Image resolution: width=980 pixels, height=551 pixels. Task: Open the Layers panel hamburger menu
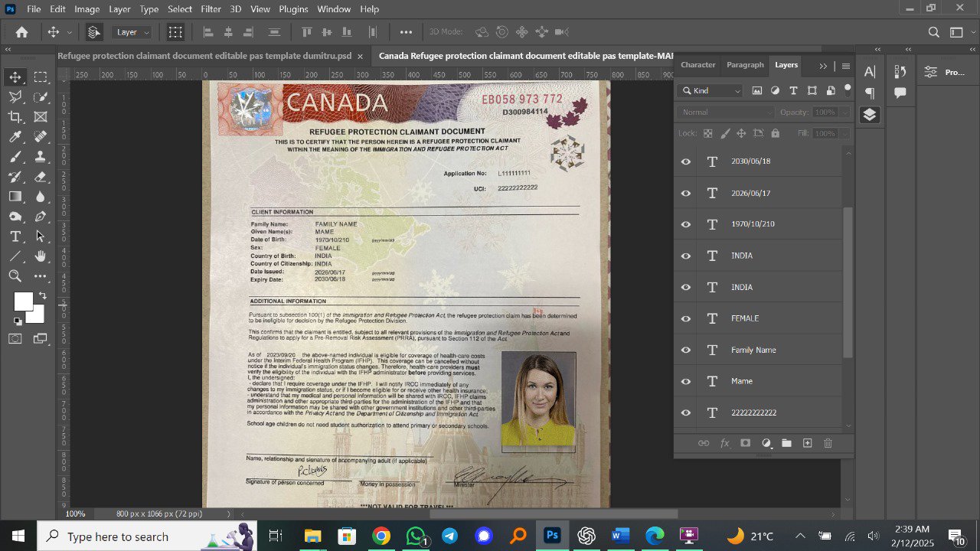point(846,66)
